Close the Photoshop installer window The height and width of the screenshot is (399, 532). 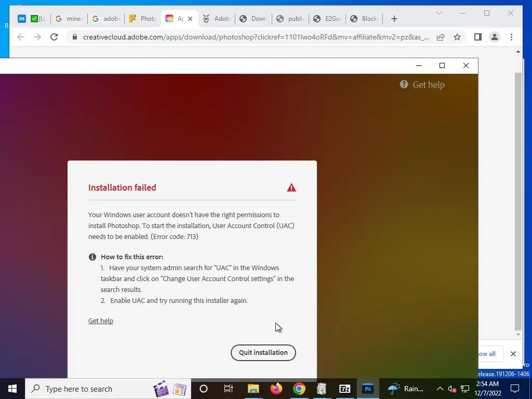pos(466,65)
